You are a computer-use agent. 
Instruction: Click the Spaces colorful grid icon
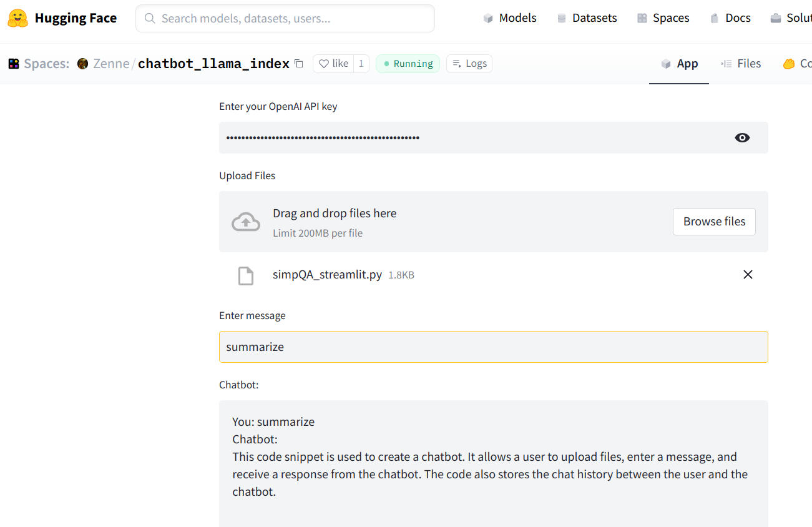(14, 64)
